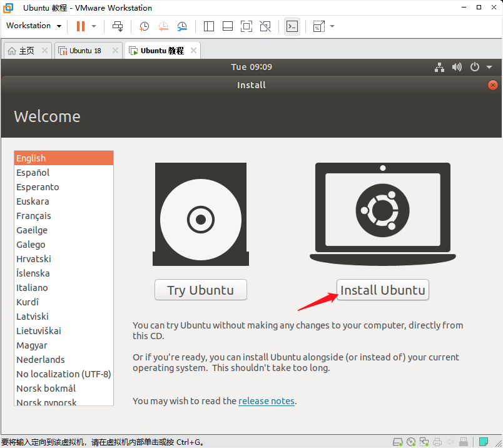
Task: Click the VMware USB device status icon
Action: (x=464, y=442)
